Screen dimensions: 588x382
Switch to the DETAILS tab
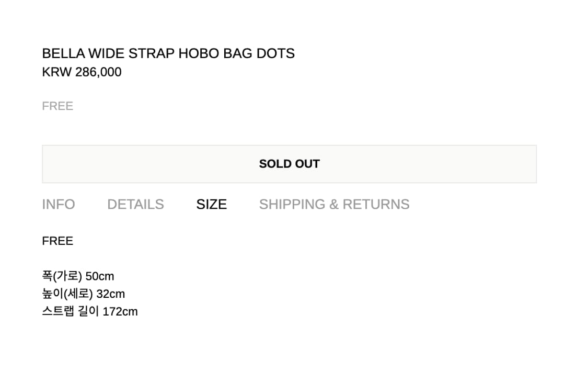[135, 204]
